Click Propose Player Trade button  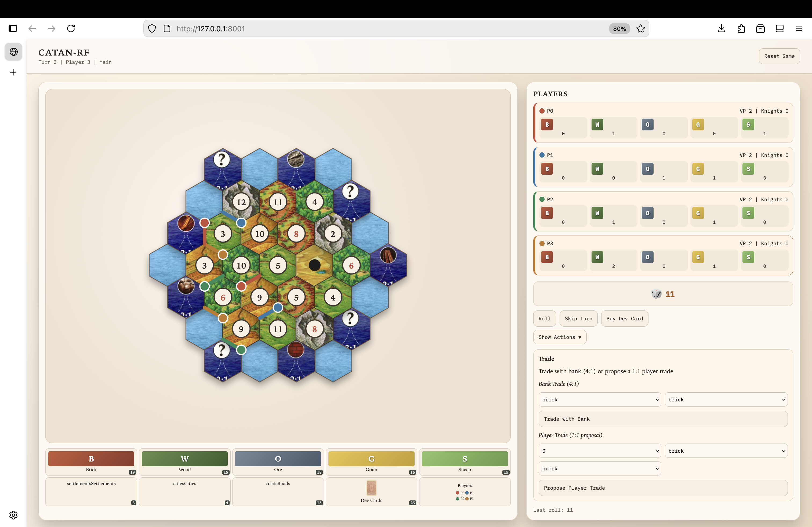(x=663, y=488)
